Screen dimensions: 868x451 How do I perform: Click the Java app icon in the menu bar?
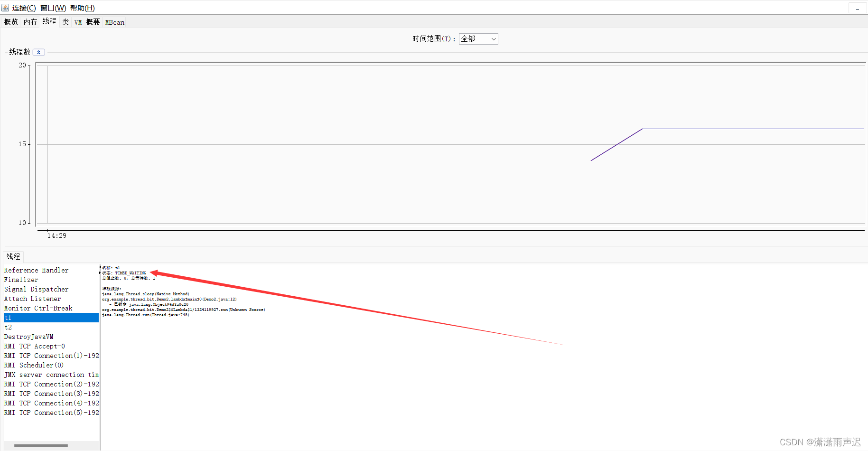5,8
